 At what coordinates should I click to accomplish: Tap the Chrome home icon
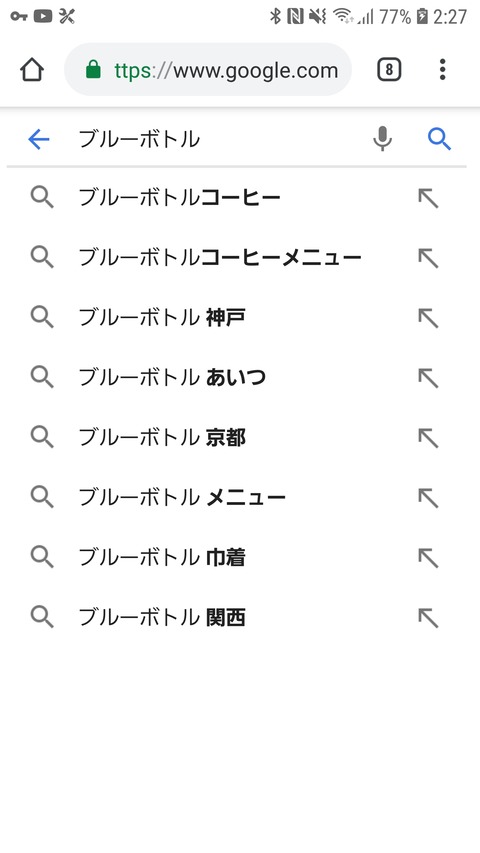click(x=32, y=70)
